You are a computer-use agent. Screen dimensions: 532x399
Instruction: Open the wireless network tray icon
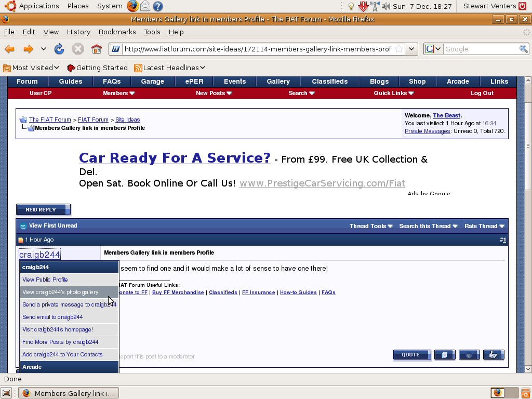pos(375,6)
